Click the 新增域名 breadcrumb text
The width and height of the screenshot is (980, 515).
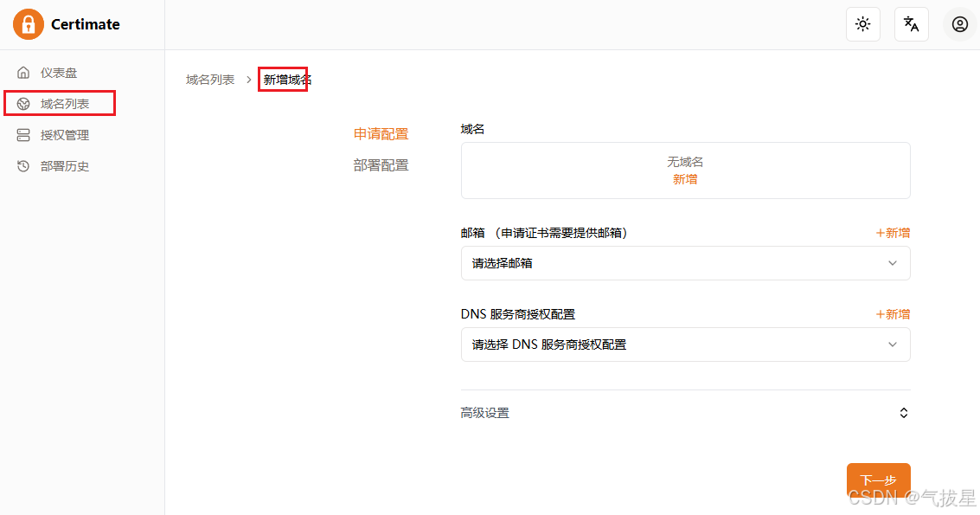(x=287, y=80)
